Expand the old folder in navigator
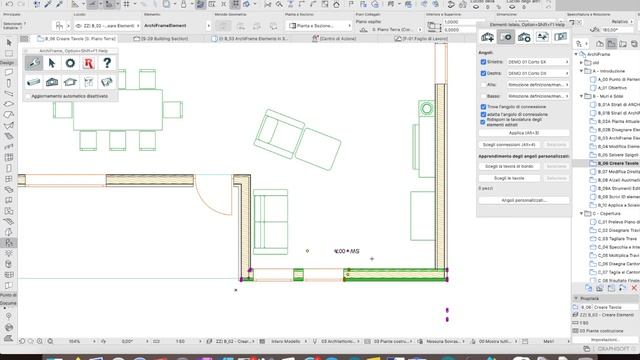 (581, 63)
